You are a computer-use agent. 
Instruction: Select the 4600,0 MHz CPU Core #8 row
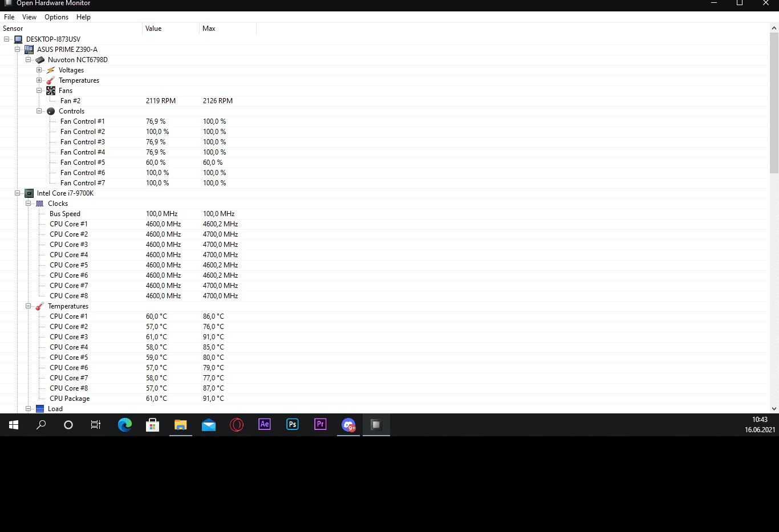[385, 296]
